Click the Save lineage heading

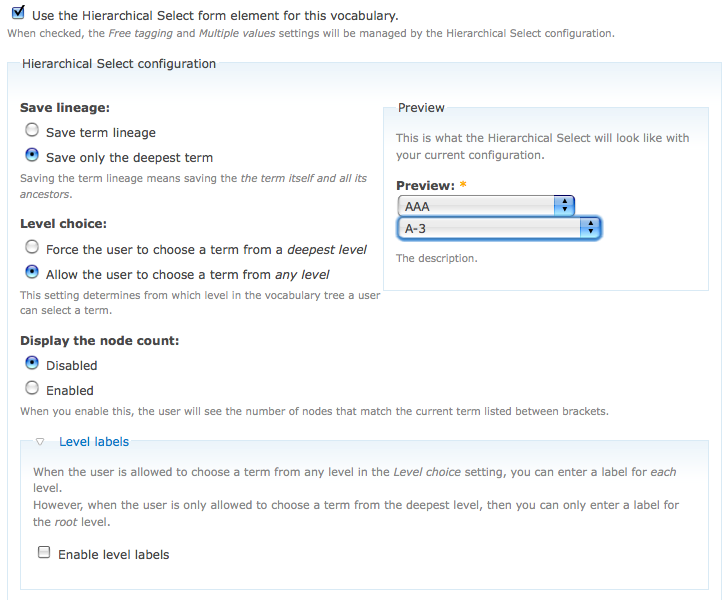(x=65, y=108)
